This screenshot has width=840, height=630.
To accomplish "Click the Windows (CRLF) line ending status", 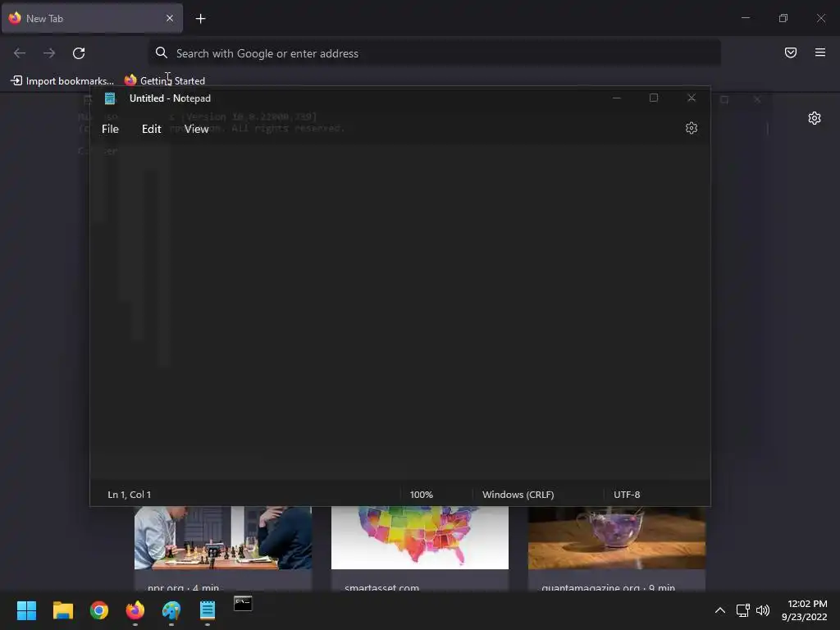I will tap(518, 495).
